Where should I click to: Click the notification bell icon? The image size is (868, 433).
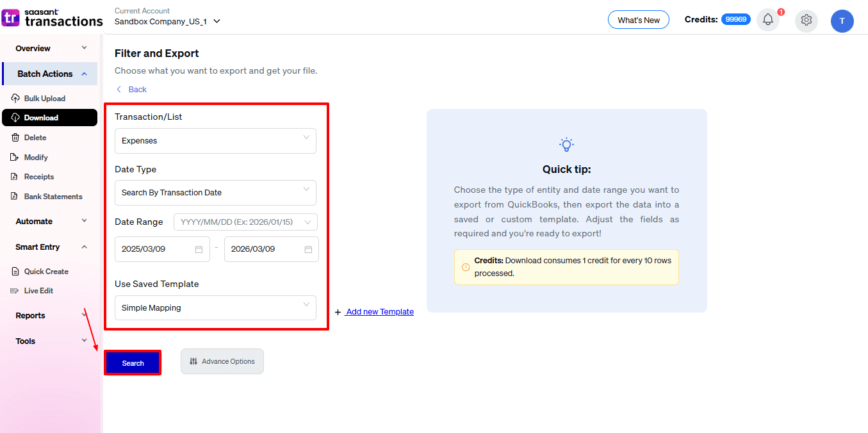pos(767,20)
